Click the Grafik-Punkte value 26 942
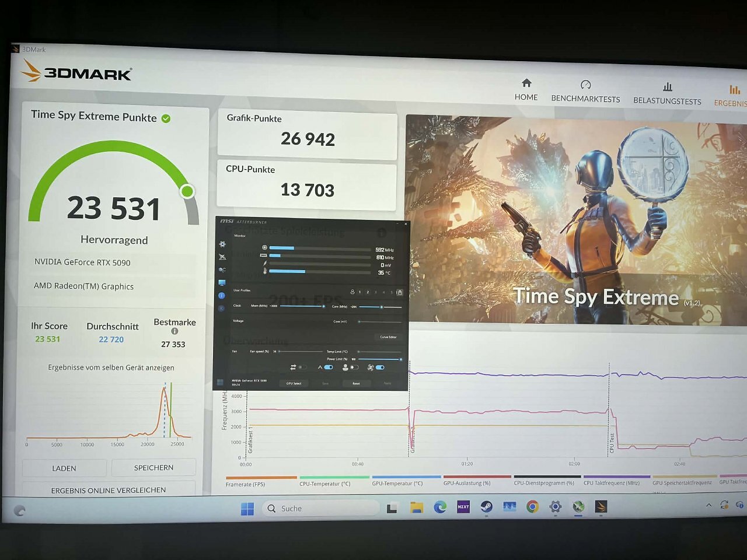747x560 pixels. [x=308, y=139]
